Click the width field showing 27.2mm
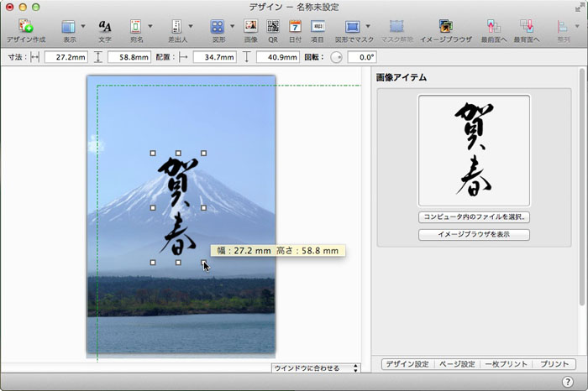 coord(66,57)
